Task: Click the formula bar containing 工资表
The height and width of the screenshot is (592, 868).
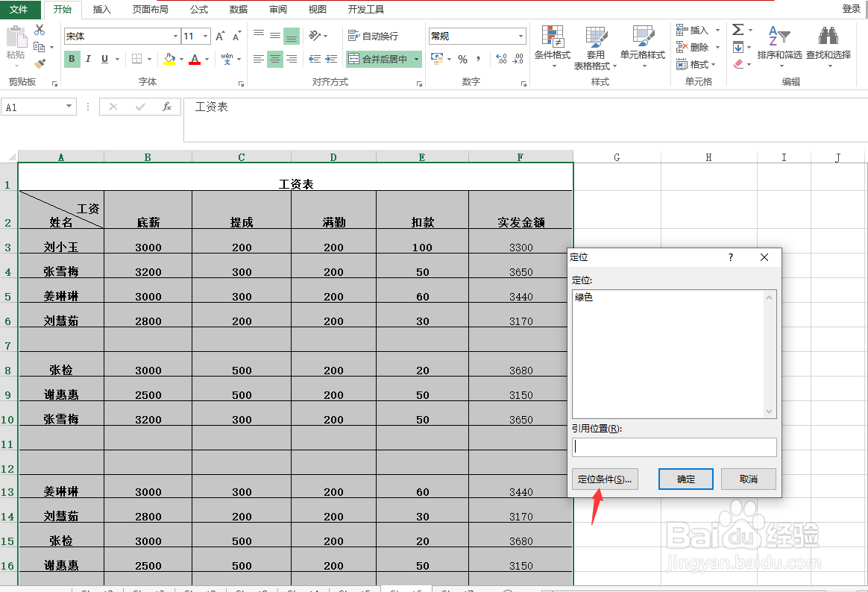Action: point(525,119)
